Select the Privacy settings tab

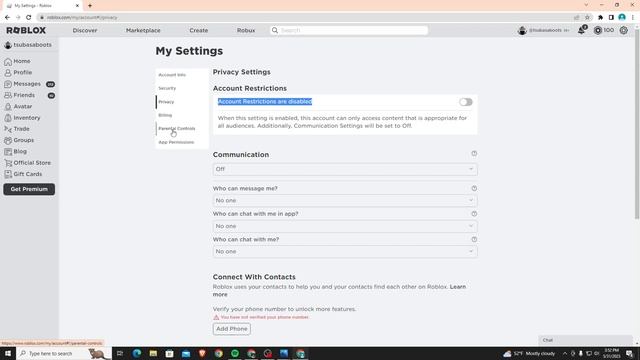point(166,102)
